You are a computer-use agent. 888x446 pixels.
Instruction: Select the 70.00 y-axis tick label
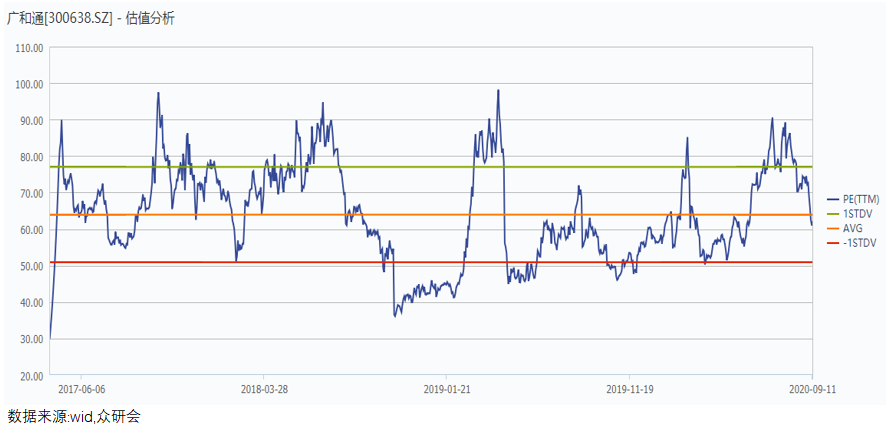(x=29, y=193)
